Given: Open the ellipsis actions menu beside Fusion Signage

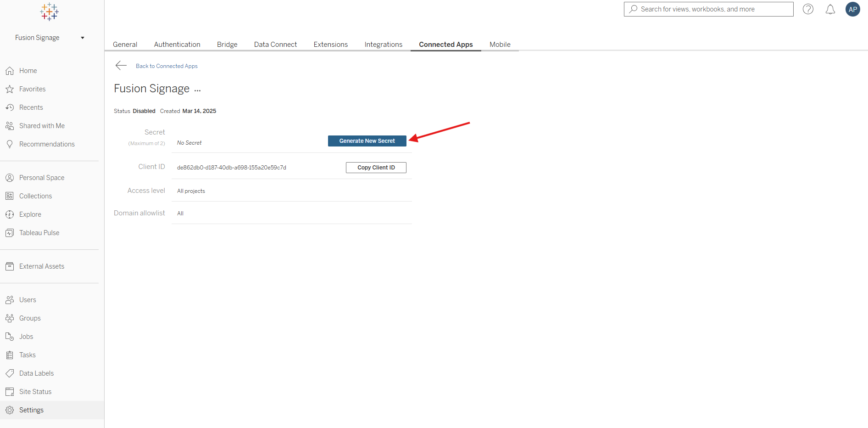Looking at the screenshot, I should (x=198, y=90).
